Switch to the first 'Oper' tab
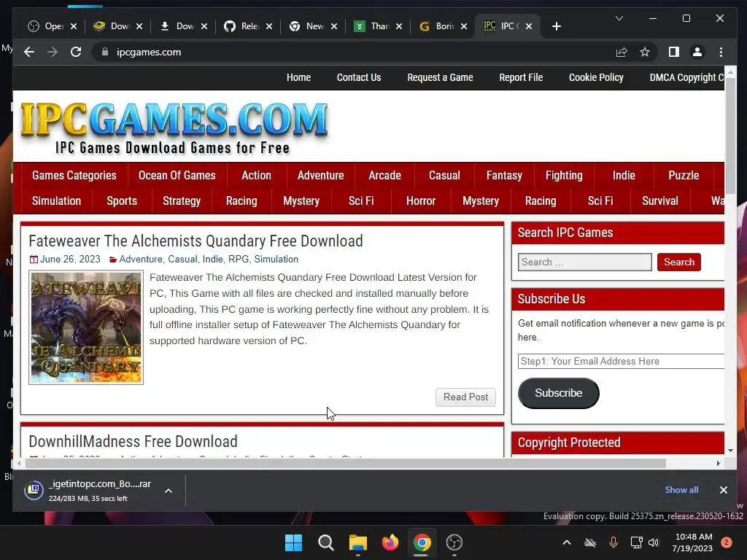Viewport: 747px width, 560px height. (x=52, y=26)
